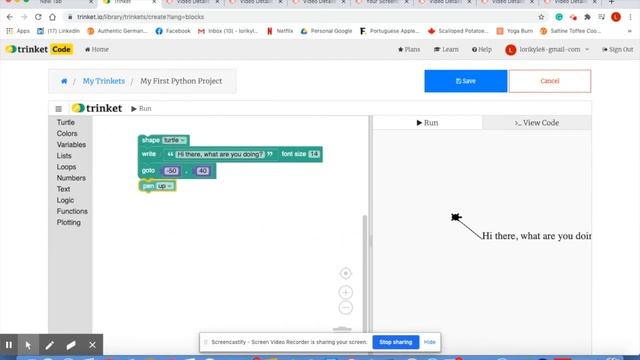Switch to the View Code tab
This screenshot has width=640, height=360.
click(x=537, y=123)
